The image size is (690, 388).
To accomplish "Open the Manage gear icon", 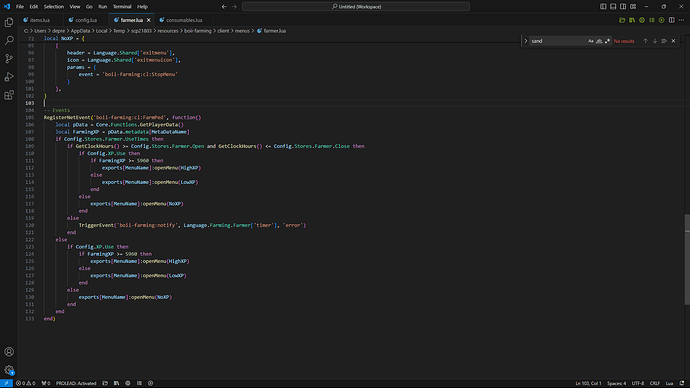I will [x=9, y=370].
